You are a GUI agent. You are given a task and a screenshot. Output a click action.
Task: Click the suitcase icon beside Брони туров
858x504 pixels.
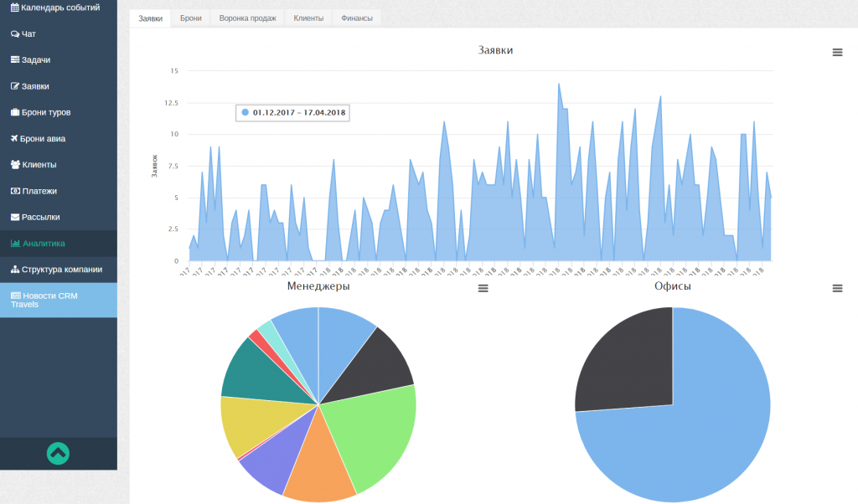[15, 112]
